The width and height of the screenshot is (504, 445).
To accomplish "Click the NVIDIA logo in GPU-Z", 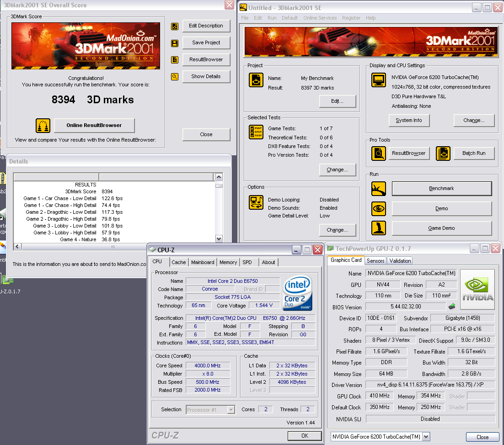I will click(x=477, y=290).
